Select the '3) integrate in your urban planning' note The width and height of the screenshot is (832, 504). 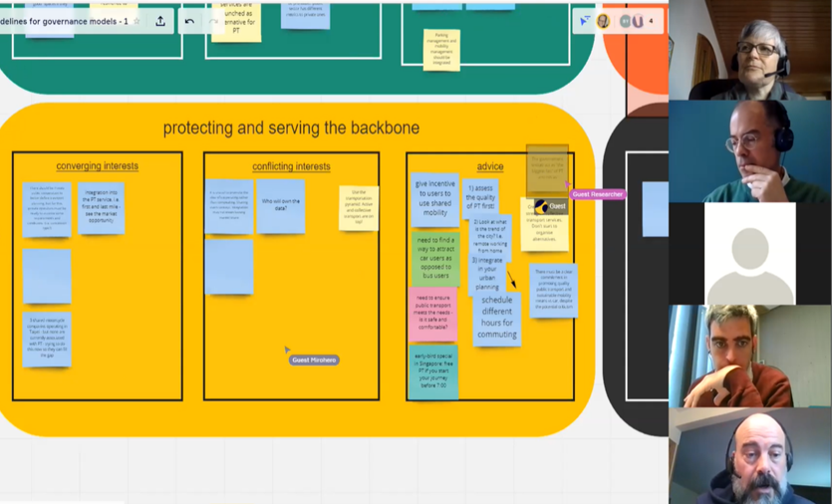(x=486, y=275)
